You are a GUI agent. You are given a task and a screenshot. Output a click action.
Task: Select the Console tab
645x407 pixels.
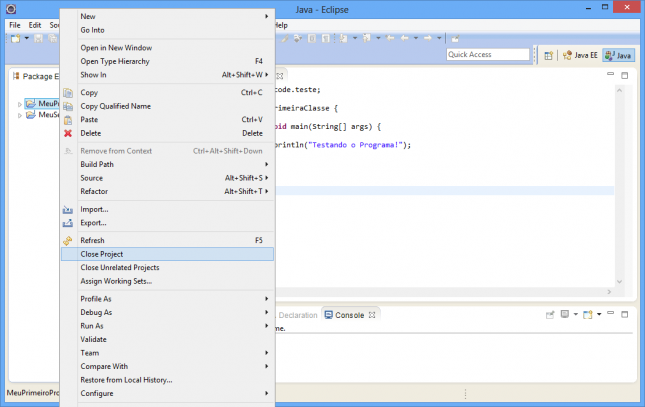(x=345, y=315)
